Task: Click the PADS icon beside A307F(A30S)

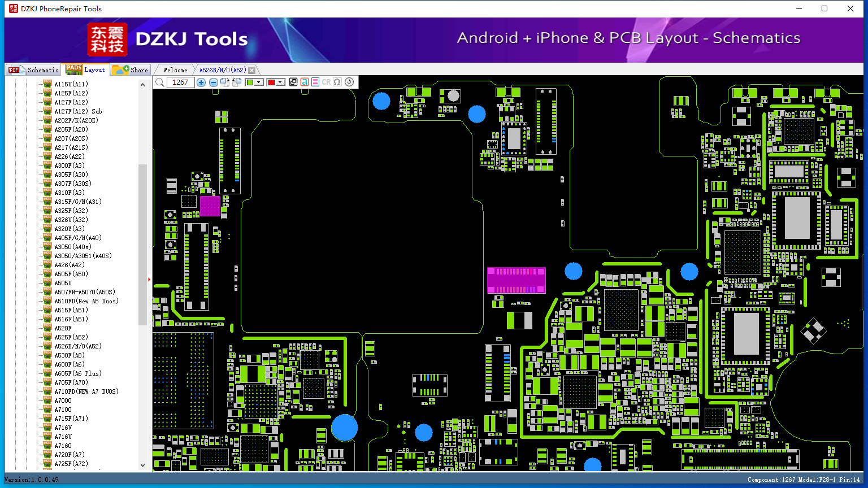Action: [x=47, y=184]
